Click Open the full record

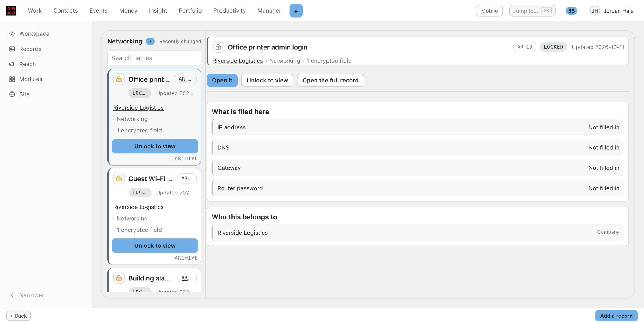[x=330, y=80]
